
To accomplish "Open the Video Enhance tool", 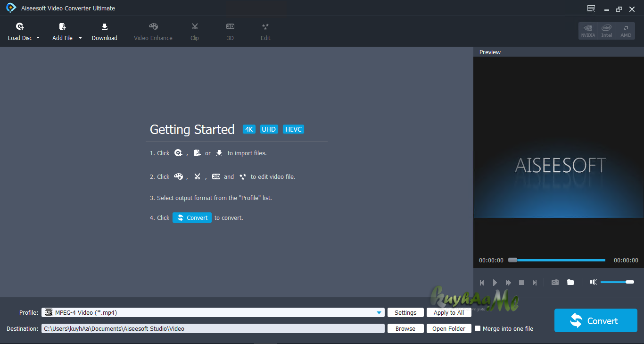I will point(153,32).
